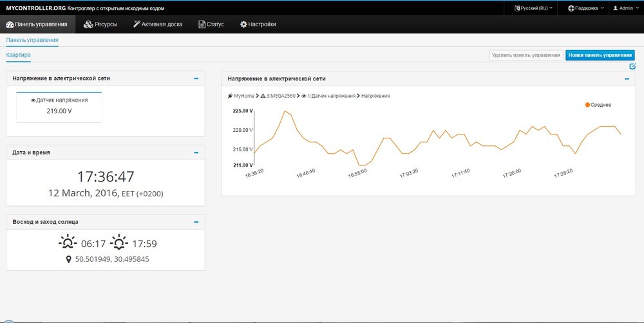Go to the Настройки settings menu
Viewport: 644px width, 323px height.
point(258,24)
